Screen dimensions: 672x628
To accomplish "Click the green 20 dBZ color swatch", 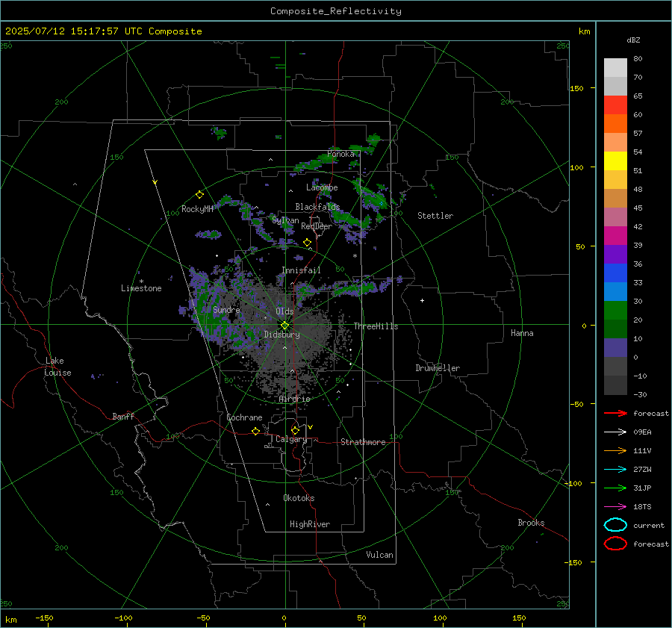I will [x=615, y=310].
